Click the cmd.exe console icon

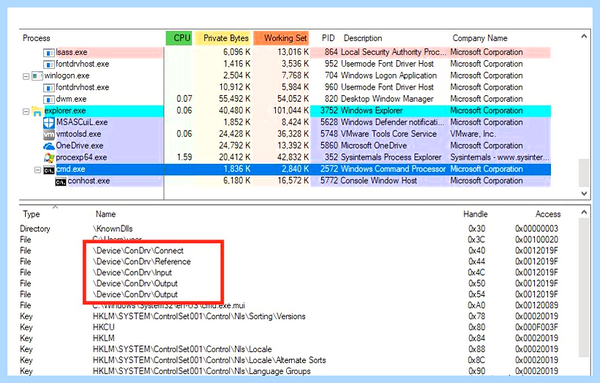49,169
